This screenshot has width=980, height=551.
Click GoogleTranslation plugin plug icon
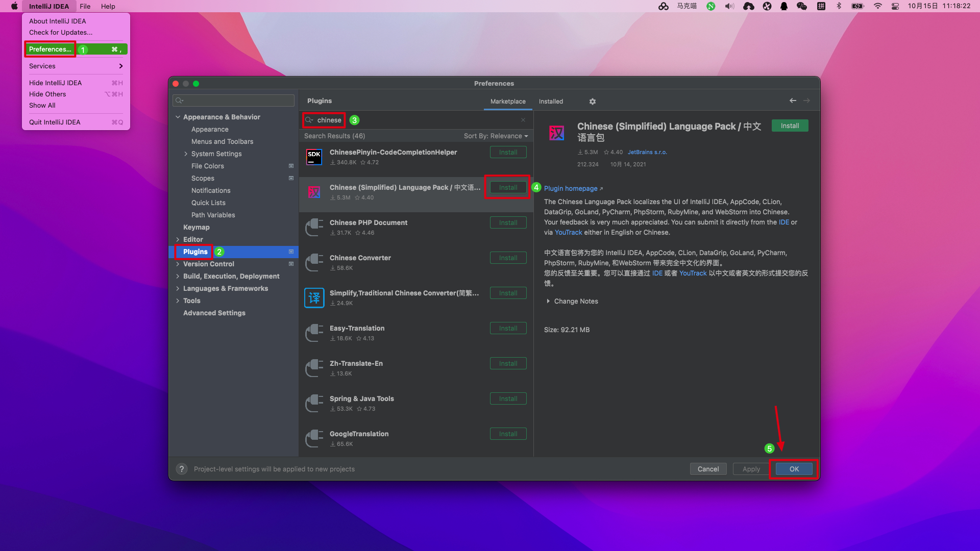coord(314,439)
